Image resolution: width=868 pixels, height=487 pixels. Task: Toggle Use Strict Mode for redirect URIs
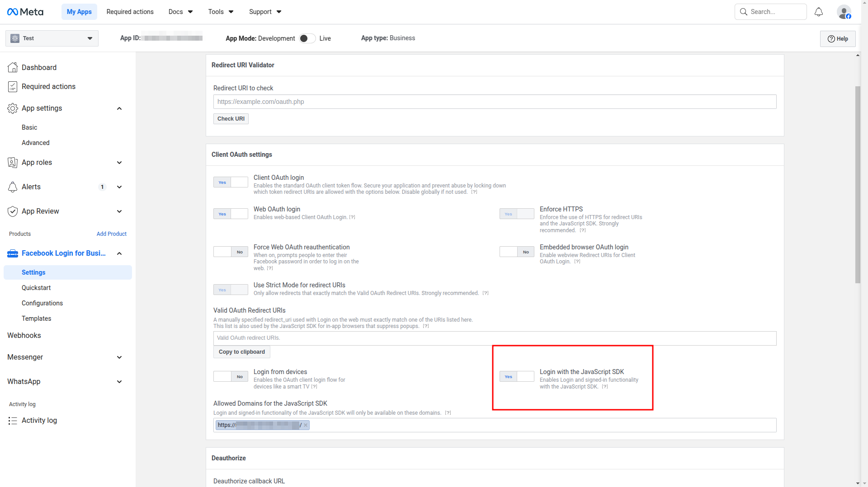click(x=231, y=290)
